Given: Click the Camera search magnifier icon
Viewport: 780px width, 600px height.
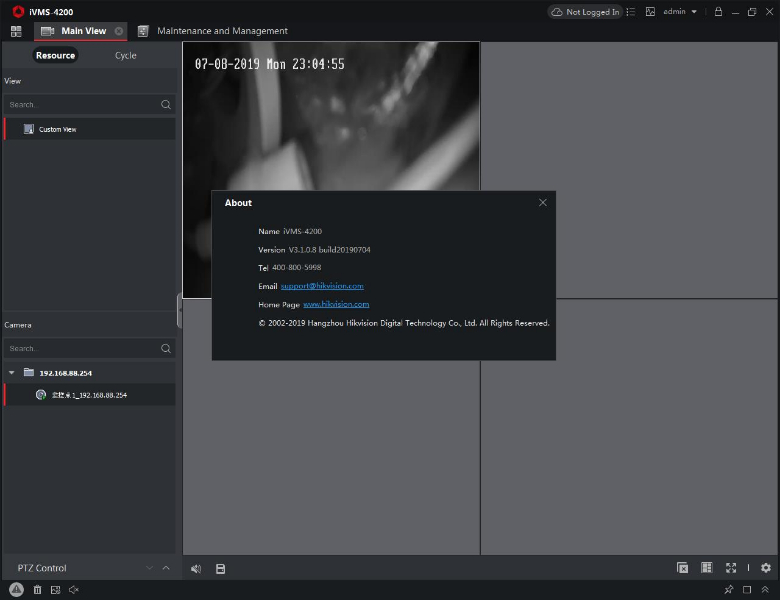Looking at the screenshot, I should (166, 348).
